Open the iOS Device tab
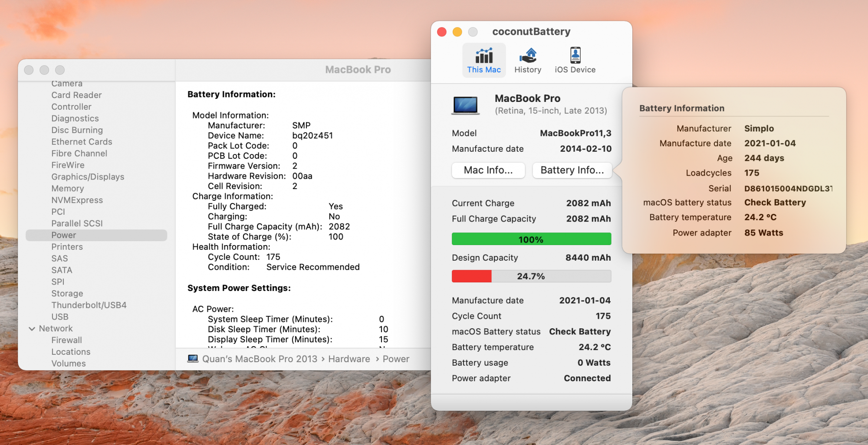868x445 pixels. tap(575, 60)
